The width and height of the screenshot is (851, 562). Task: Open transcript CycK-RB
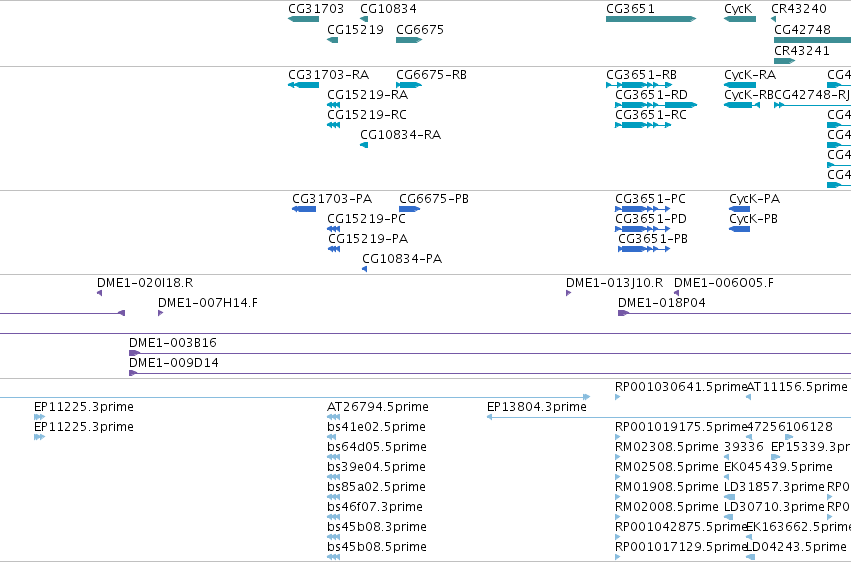[x=749, y=94]
